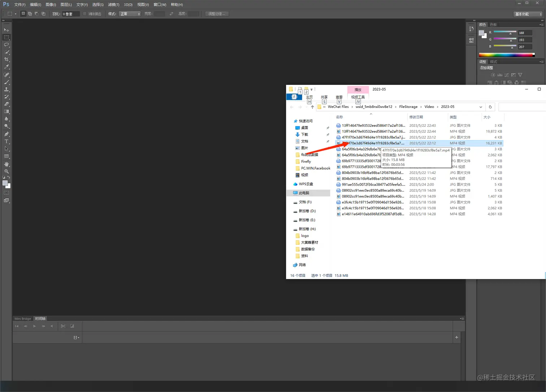The height and width of the screenshot is (392, 546).
Task: Change the screen mode
Action: (6, 201)
